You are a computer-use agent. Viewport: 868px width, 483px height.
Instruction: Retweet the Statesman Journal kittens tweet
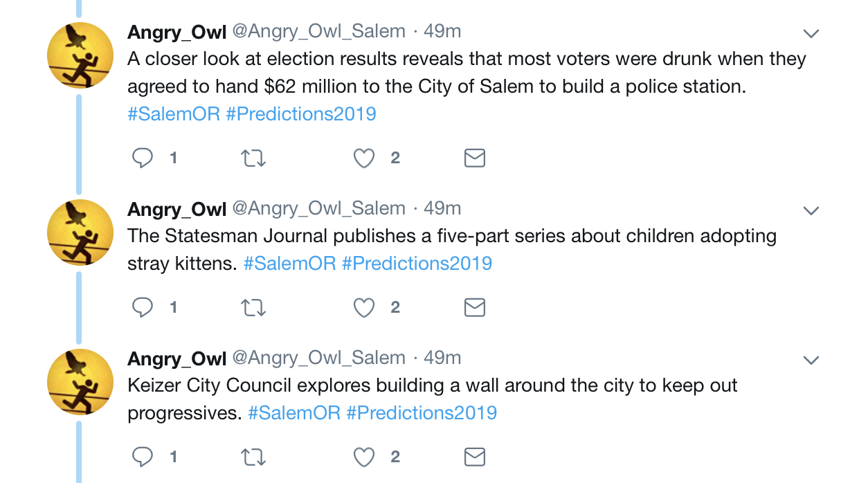(x=253, y=308)
